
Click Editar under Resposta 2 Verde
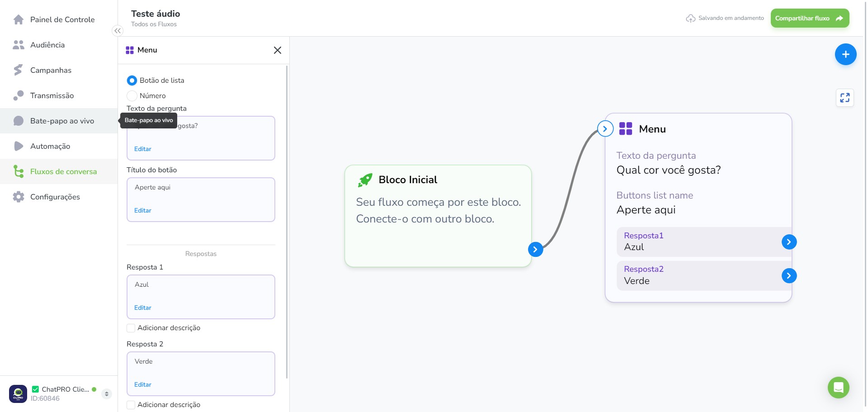click(x=143, y=385)
